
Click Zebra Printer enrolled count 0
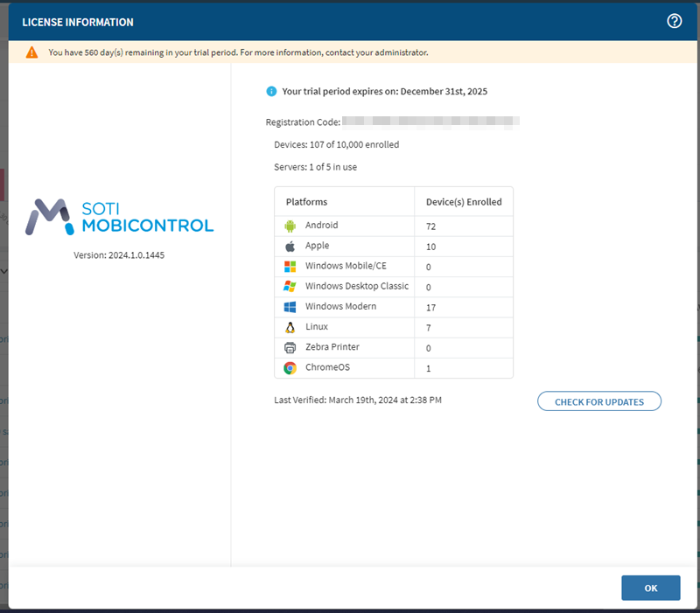point(429,348)
